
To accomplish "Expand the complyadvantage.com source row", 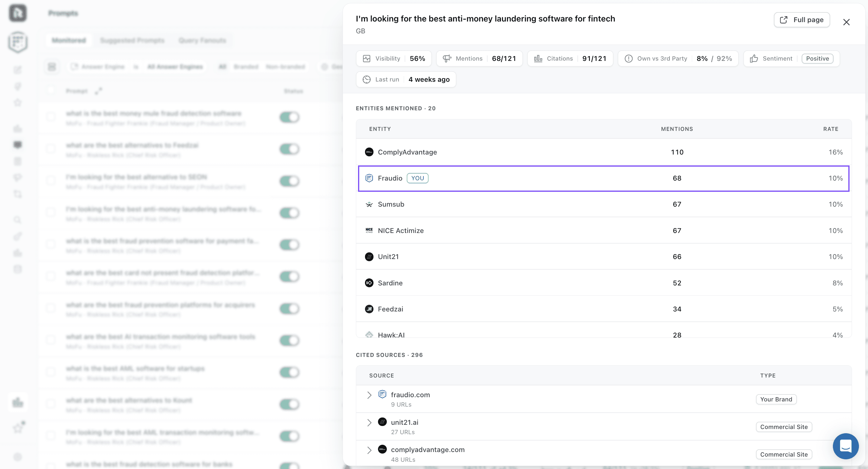I will pyautogui.click(x=369, y=451).
